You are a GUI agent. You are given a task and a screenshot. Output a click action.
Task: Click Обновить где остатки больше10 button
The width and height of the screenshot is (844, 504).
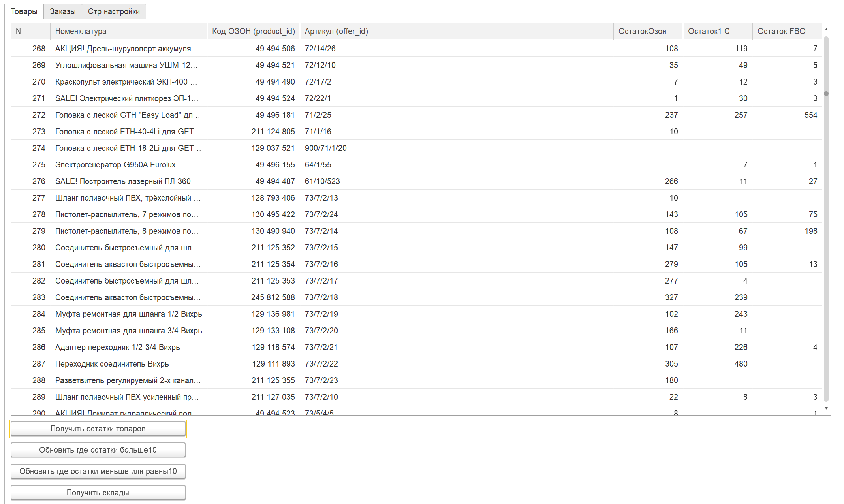click(x=98, y=450)
